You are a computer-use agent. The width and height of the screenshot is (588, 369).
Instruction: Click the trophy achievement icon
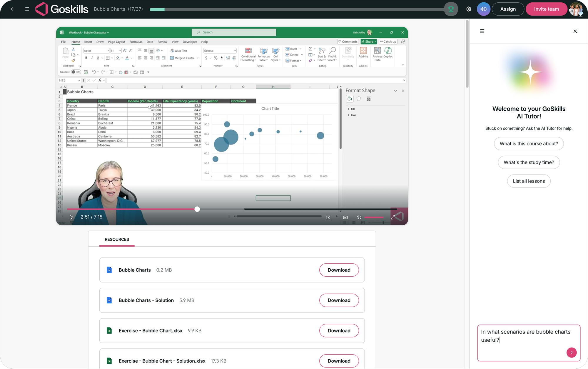[x=451, y=9]
